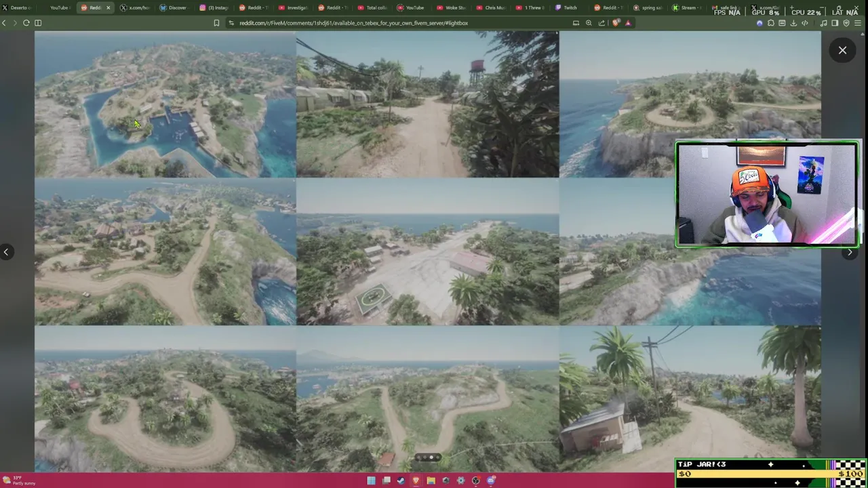This screenshot has height=488, width=868.
Task: Open aerial island harbor image thumbnail
Action: click(x=165, y=105)
